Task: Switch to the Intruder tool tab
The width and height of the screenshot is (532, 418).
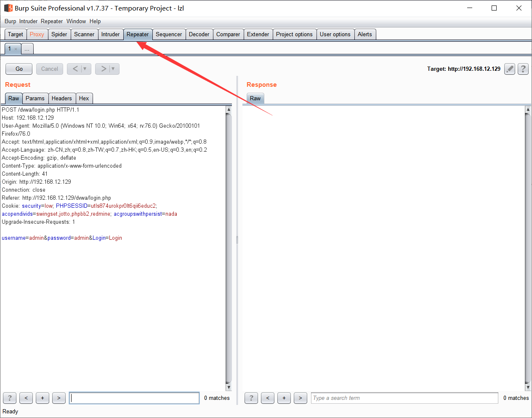Action: point(110,34)
